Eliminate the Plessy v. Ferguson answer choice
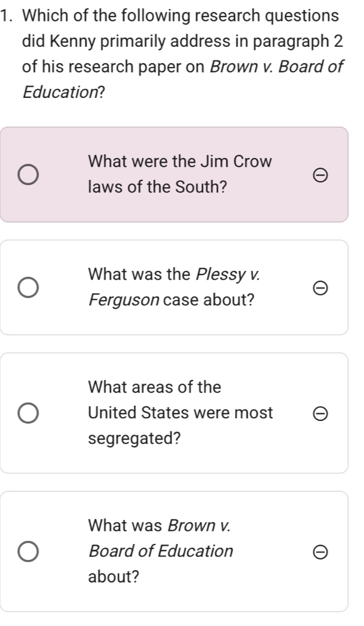Screen dimensions: 364x626 (x=319, y=288)
